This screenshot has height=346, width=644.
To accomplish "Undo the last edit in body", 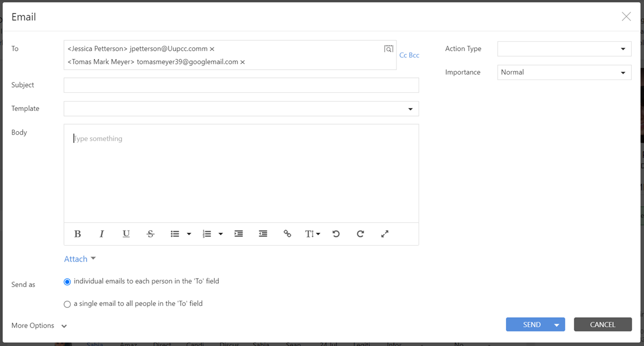I will (x=336, y=234).
